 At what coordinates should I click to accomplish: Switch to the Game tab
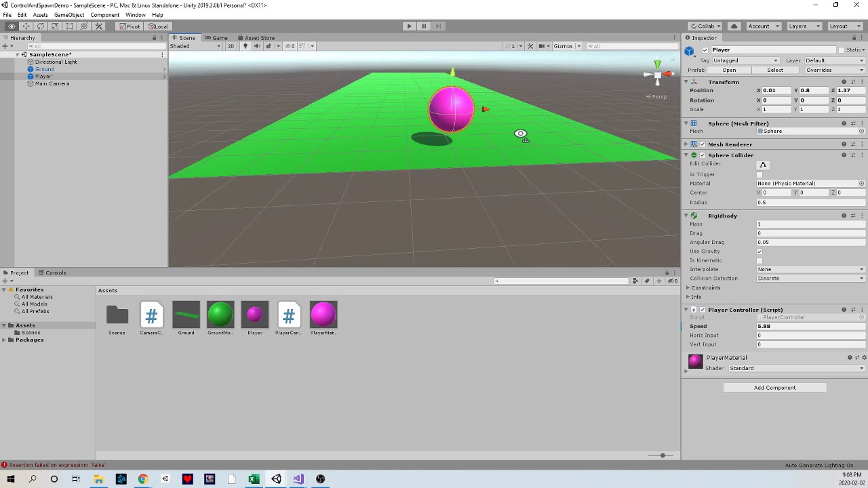coord(216,38)
